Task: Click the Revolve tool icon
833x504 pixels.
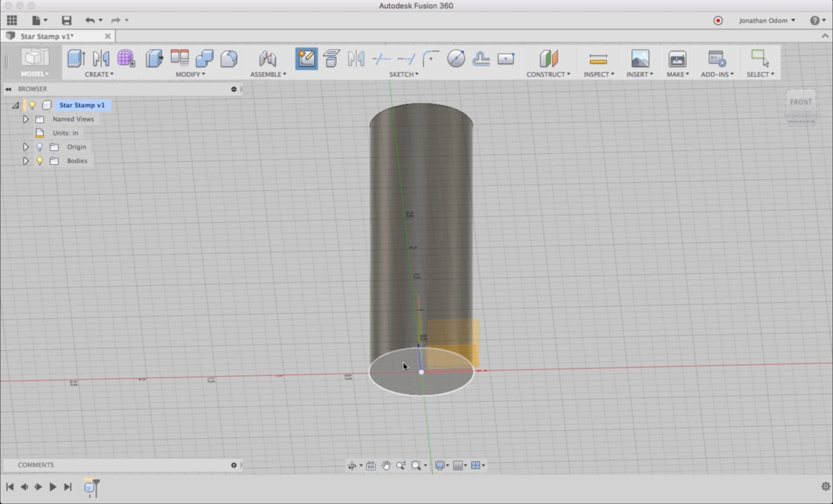Action: pos(101,58)
